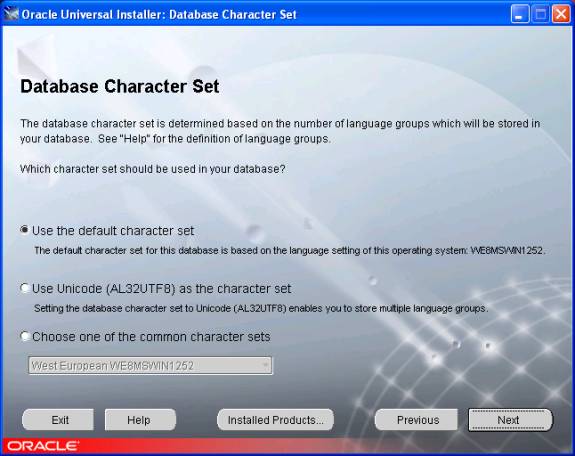Select 'Use Unicode (AL32UTF8)' radio button

click(24, 288)
